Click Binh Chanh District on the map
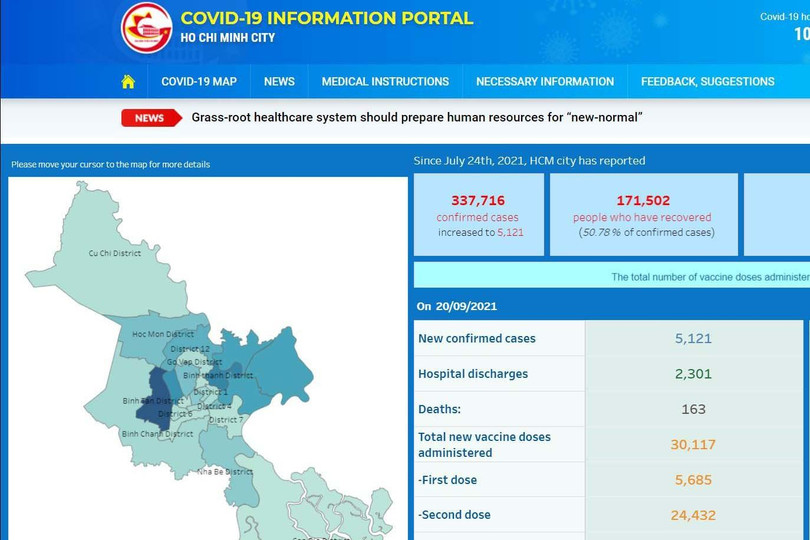The width and height of the screenshot is (810, 540). (157, 434)
